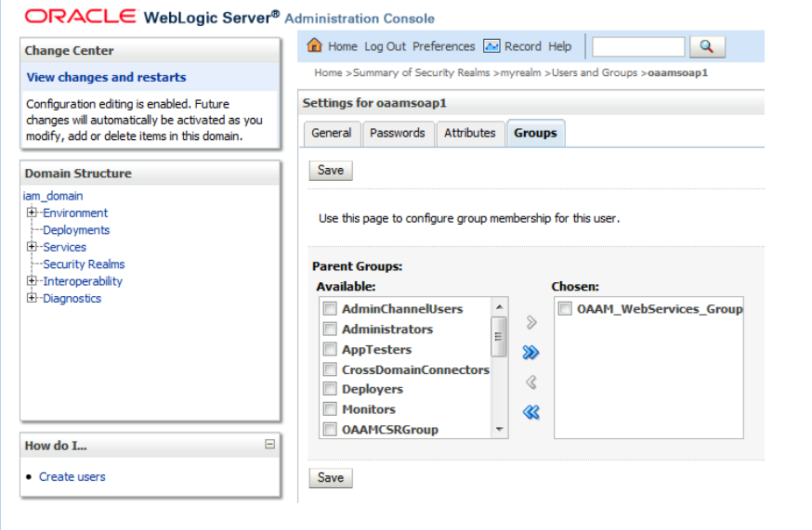
Task: Select AdminChannelUsers group name
Action: [402, 309]
